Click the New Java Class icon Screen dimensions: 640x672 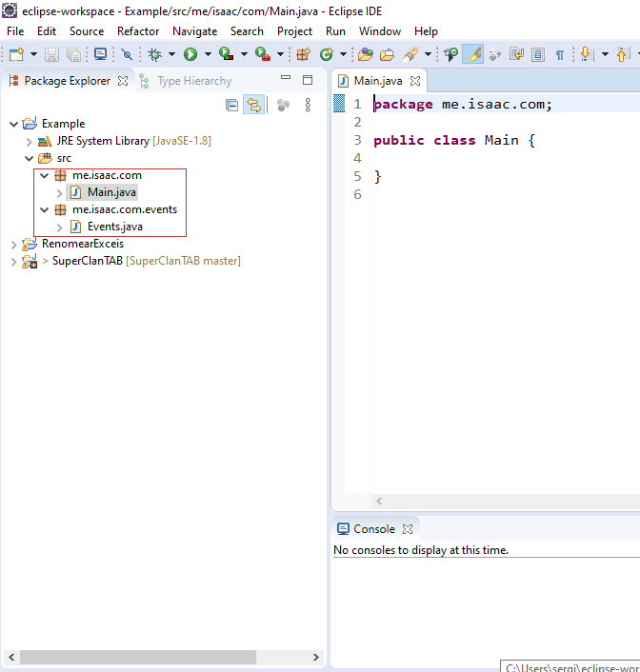point(327,54)
